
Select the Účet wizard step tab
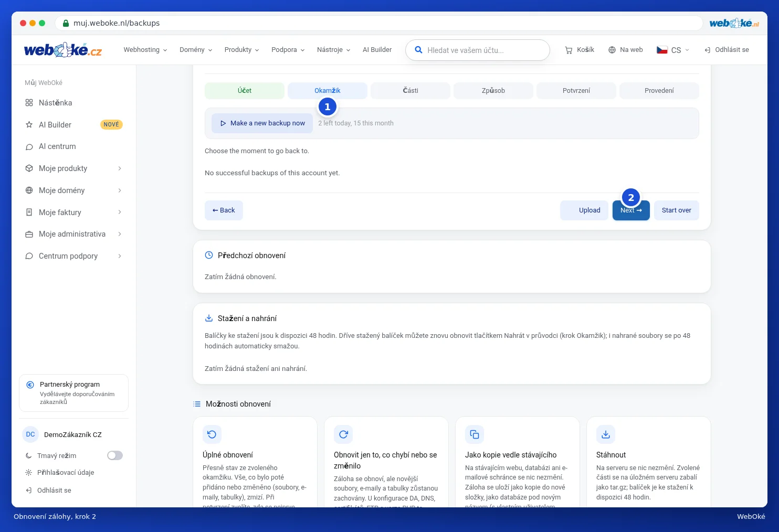(245, 91)
